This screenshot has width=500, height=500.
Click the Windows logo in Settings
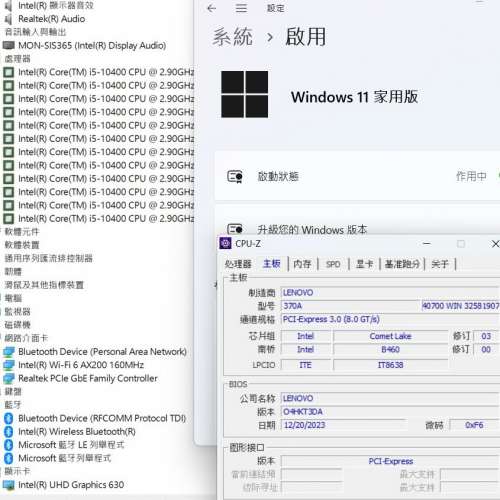[x=244, y=94]
